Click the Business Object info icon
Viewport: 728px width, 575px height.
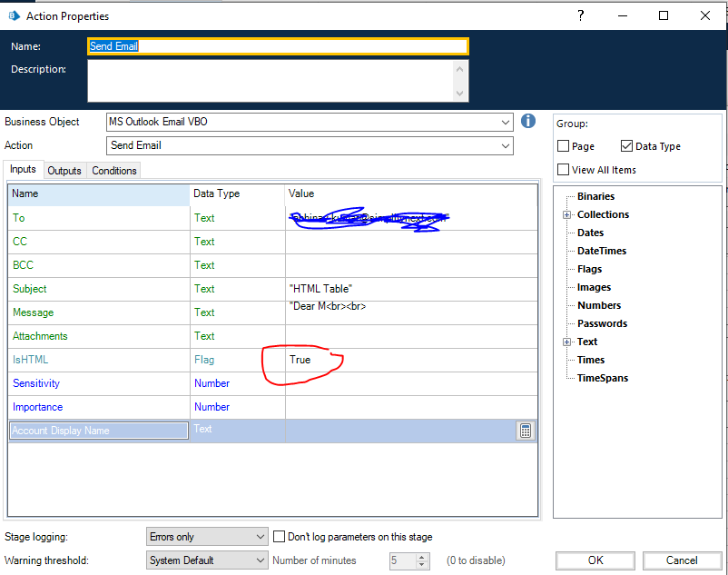[x=528, y=121]
